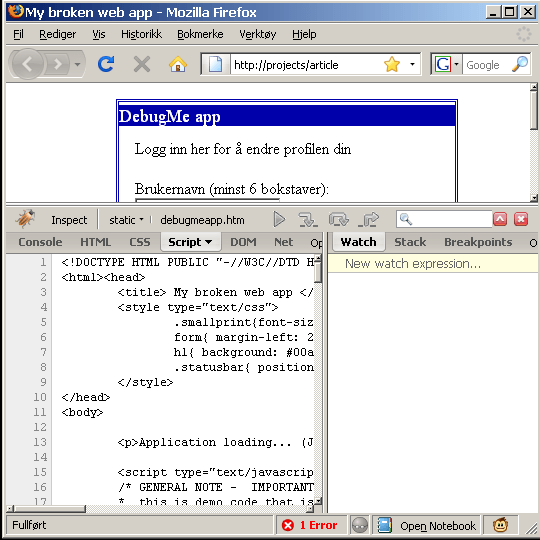Click the script panel horizontal scrollbar
Viewport: 540px width, 540px height.
(160, 509)
